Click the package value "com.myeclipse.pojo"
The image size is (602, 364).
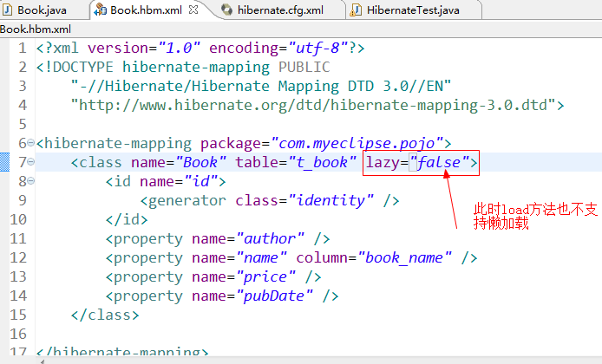pos(357,144)
